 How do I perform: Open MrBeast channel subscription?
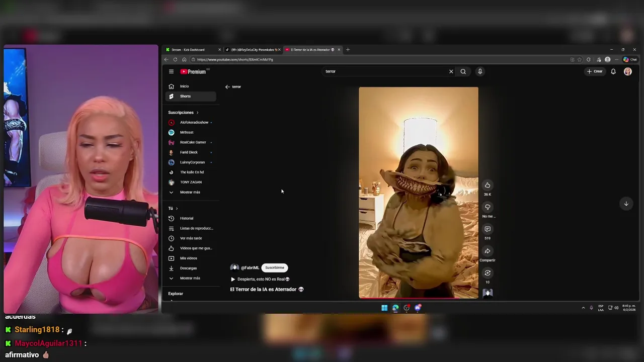coord(191,132)
